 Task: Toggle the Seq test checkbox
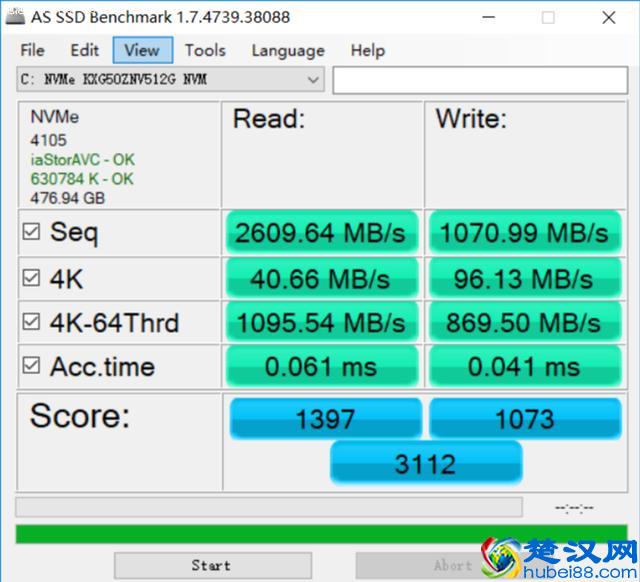pyautogui.click(x=32, y=233)
